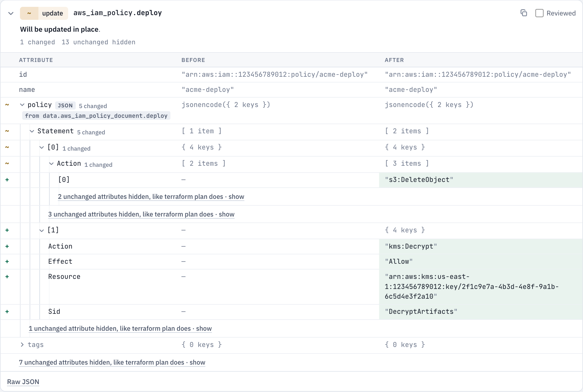Show 3 unchanged attributes hidden link
The image size is (583, 392).
(141, 214)
